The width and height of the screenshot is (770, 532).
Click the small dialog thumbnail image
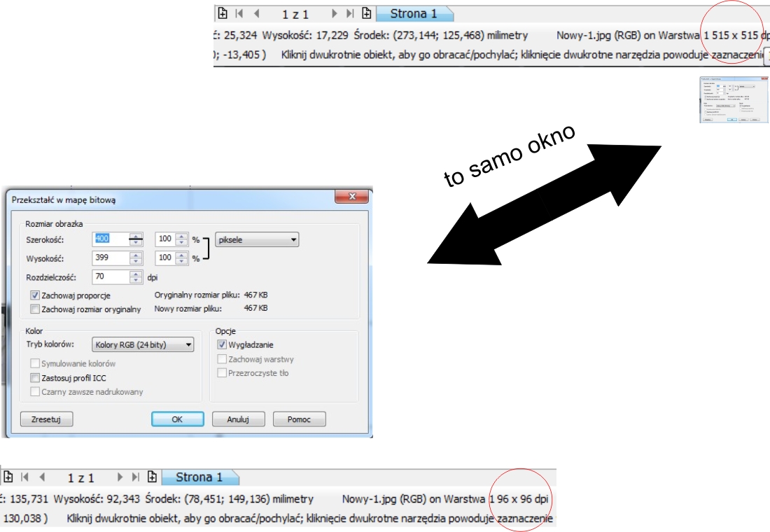click(729, 100)
